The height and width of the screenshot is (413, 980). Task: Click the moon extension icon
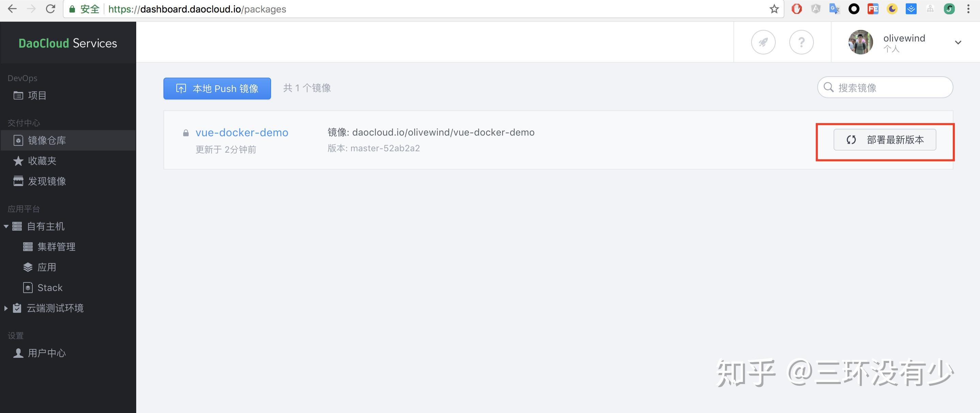(x=892, y=9)
